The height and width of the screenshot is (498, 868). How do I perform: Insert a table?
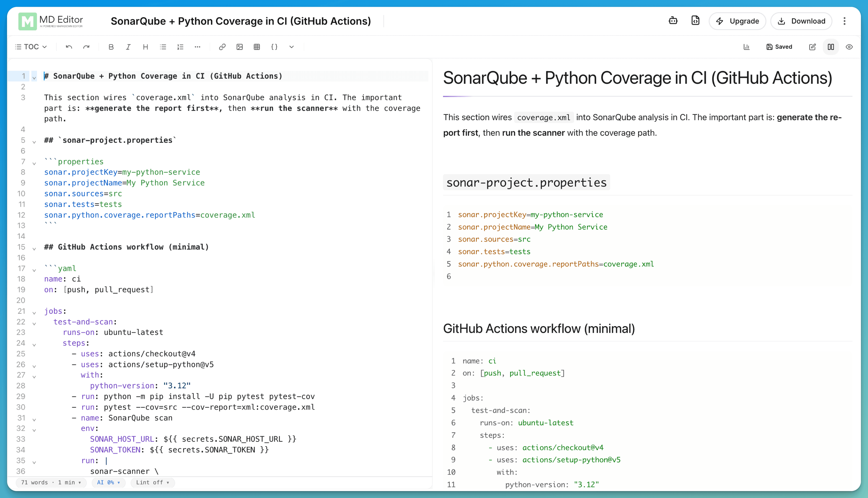(257, 47)
